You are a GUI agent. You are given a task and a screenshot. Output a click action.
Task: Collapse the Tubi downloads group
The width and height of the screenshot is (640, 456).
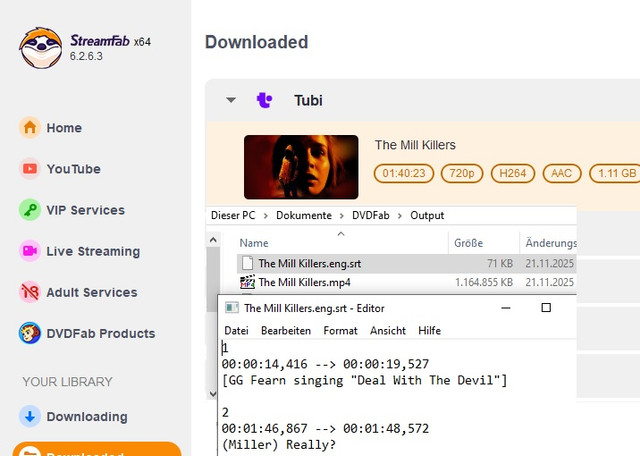(x=231, y=100)
